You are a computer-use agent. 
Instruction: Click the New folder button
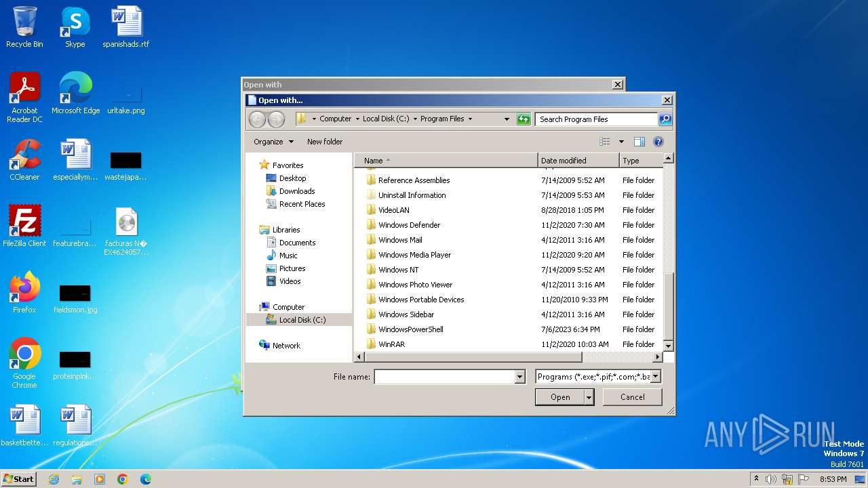click(x=325, y=142)
